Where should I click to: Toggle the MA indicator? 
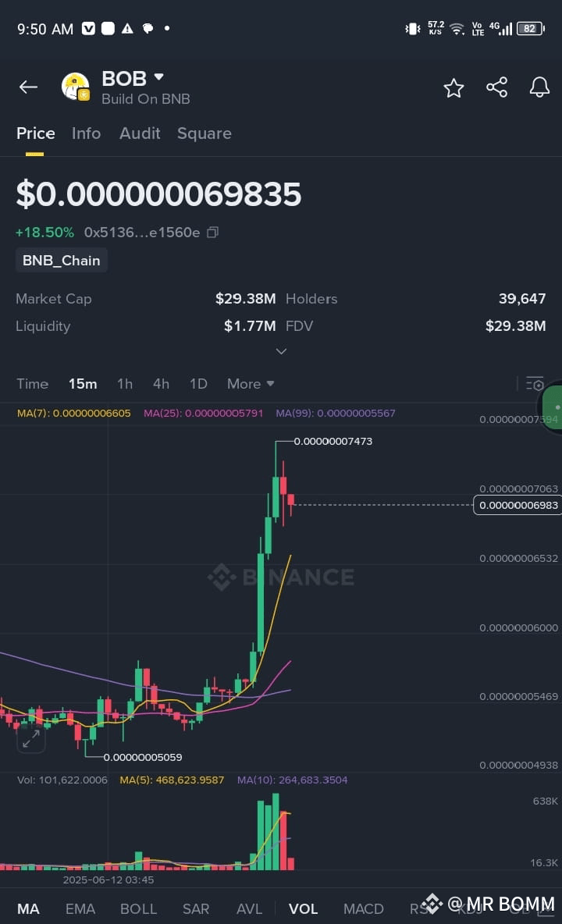(28, 908)
